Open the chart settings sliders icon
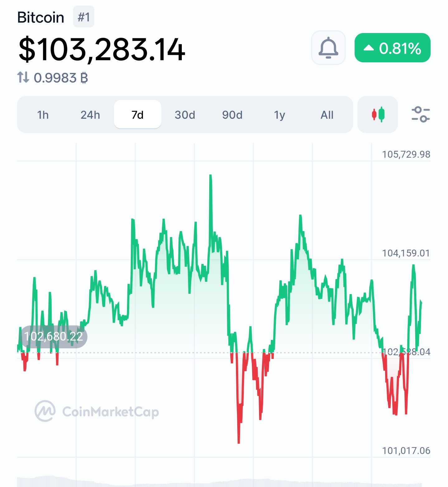The height and width of the screenshot is (487, 448). point(421,114)
